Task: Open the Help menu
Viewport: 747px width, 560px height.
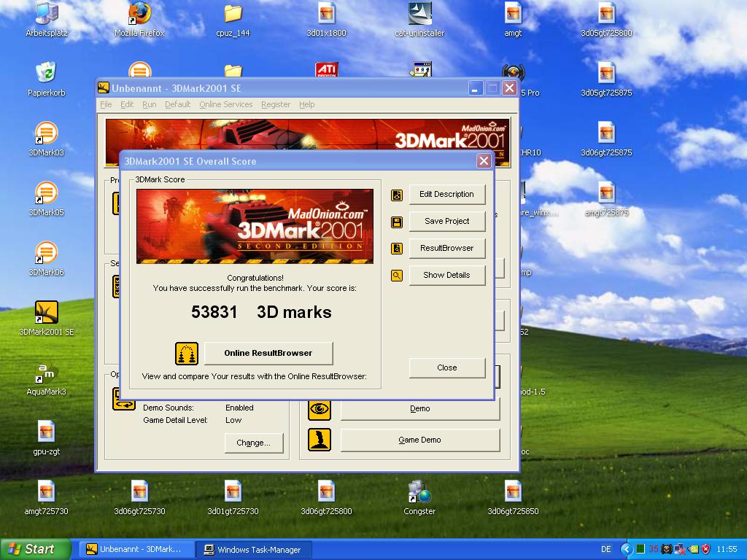Action: (307, 104)
